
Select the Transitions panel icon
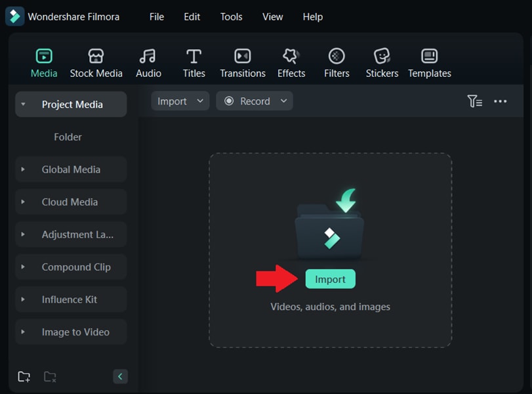click(243, 56)
